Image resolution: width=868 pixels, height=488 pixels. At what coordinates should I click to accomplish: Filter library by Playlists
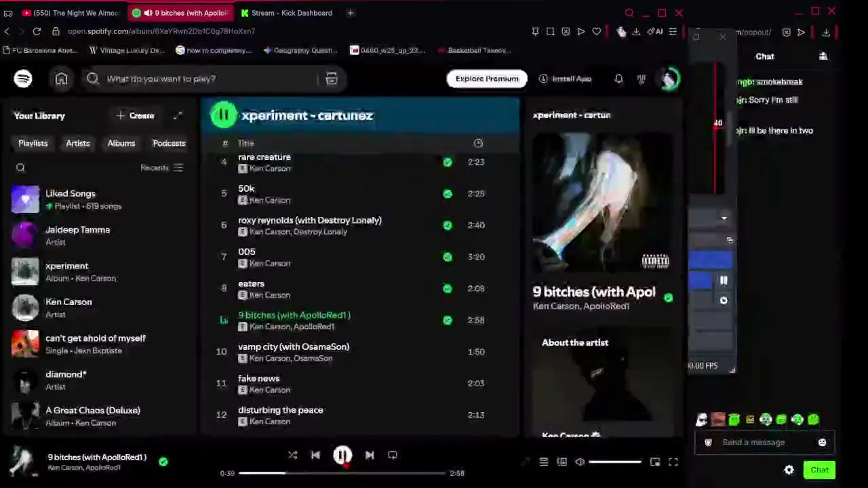(33, 143)
